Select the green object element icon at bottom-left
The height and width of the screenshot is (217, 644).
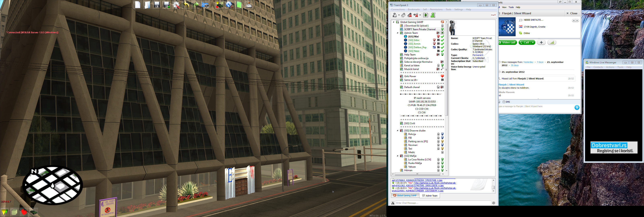[x=14, y=212]
